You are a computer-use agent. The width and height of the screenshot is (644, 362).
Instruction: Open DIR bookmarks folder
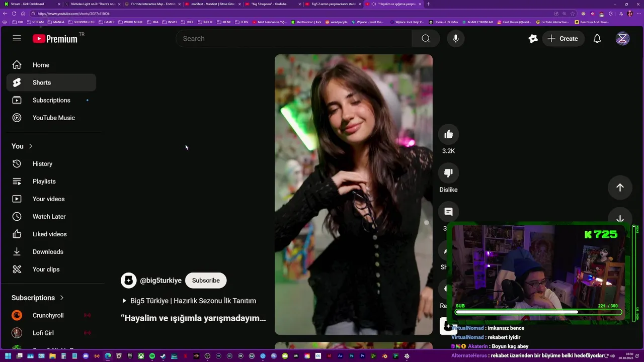pos(18,22)
